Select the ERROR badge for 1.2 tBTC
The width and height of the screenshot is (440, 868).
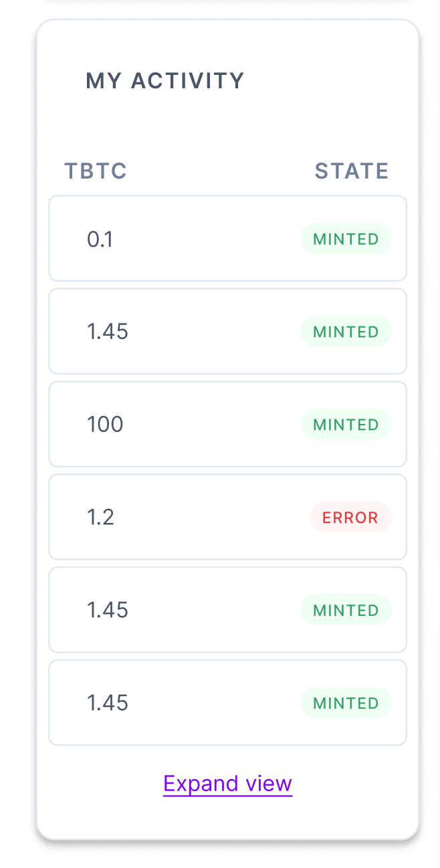(x=350, y=517)
